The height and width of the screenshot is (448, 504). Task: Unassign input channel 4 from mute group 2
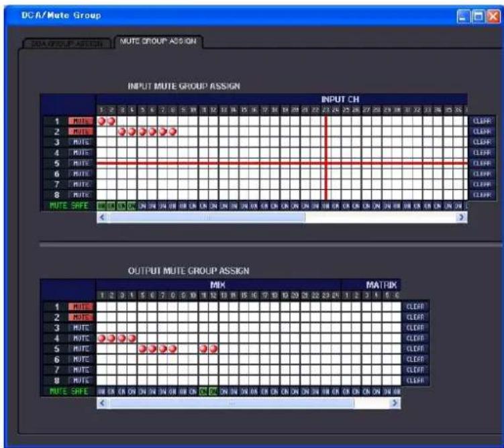point(132,131)
